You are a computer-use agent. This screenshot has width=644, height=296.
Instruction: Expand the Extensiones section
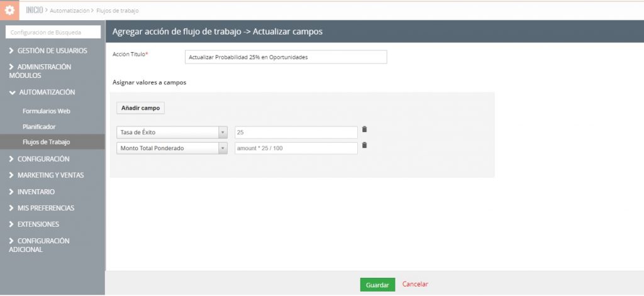pyautogui.click(x=38, y=224)
